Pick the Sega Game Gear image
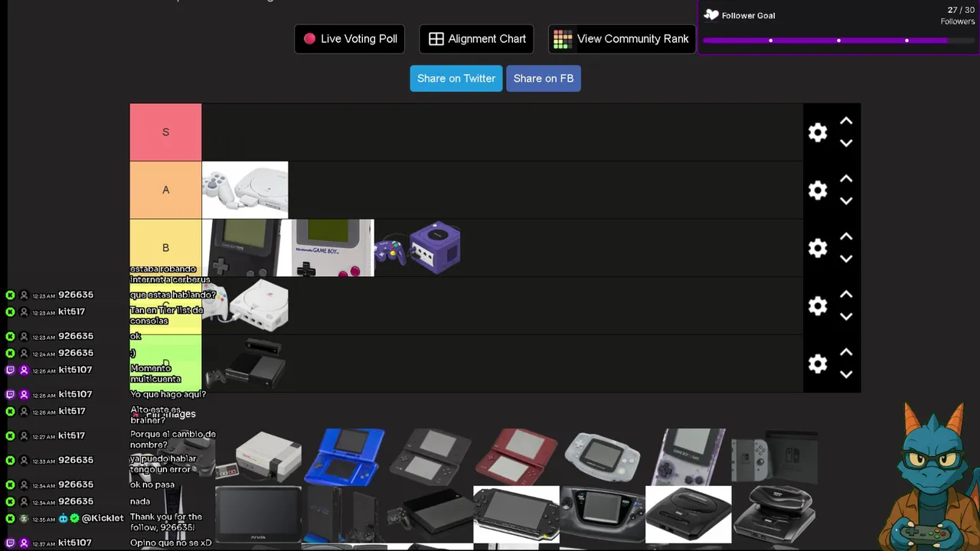Image resolution: width=980 pixels, height=551 pixels. (x=603, y=514)
